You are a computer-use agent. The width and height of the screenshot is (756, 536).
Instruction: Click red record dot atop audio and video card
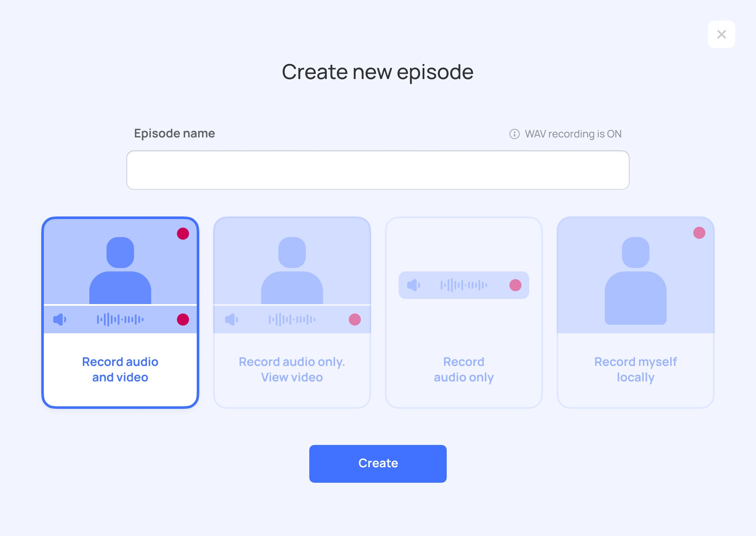pyautogui.click(x=183, y=234)
